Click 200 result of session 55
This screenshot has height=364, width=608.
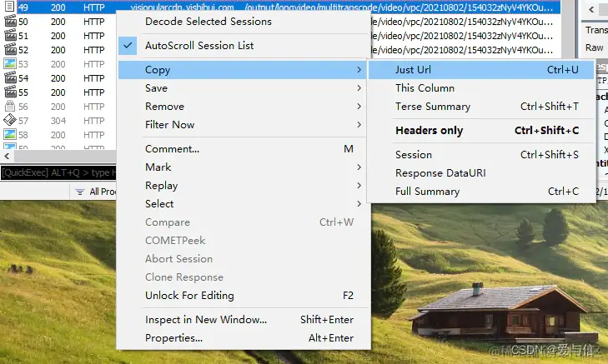[x=58, y=92]
